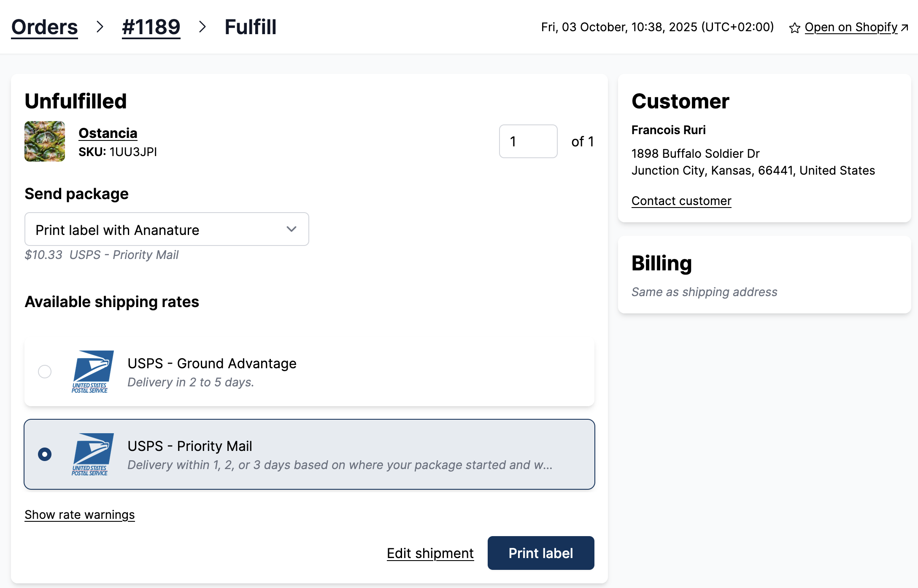Click the Ostancia product thumbnail image
The width and height of the screenshot is (918, 588).
pyautogui.click(x=44, y=141)
